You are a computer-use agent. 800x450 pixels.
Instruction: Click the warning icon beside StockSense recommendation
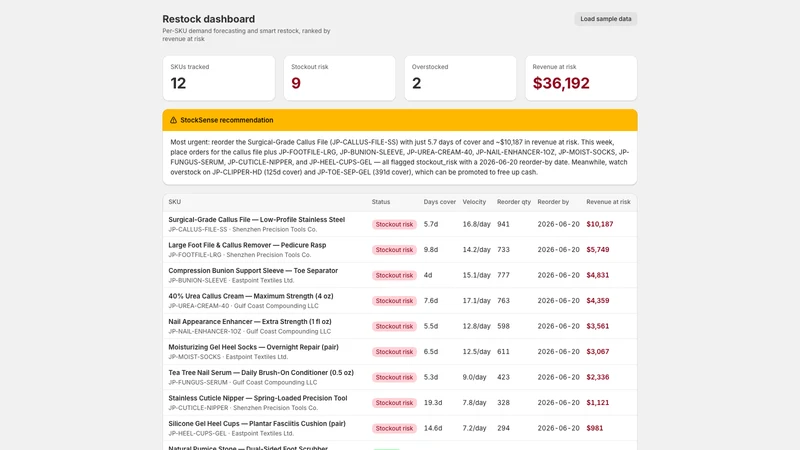pyautogui.click(x=173, y=120)
